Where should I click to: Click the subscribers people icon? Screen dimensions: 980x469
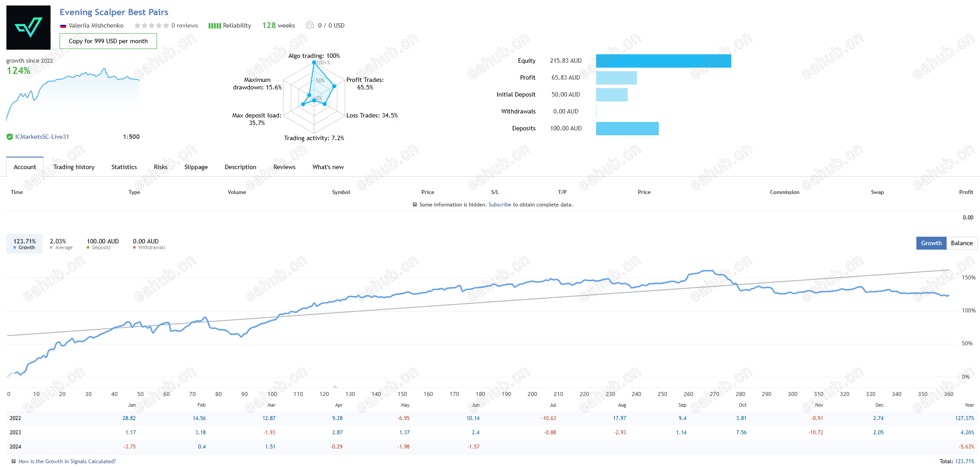pos(310,25)
